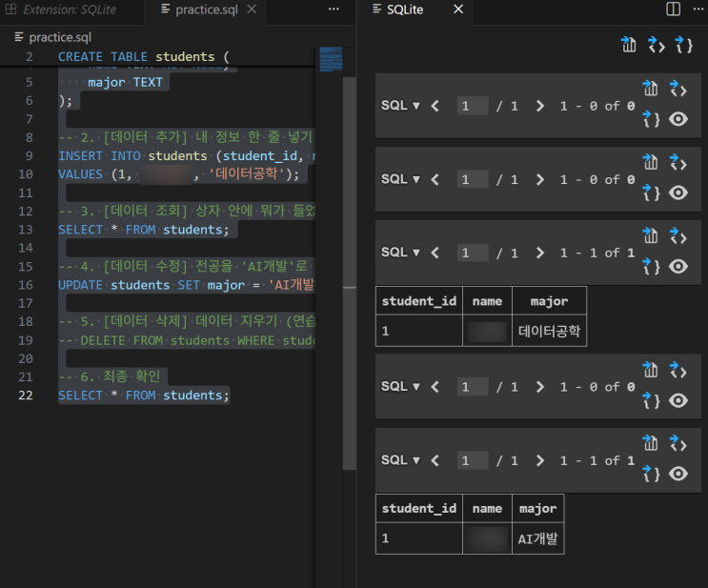Screen dimensions: 708x588
Task: Export CSV for the AI개발 result table
Action: [x=650, y=443]
